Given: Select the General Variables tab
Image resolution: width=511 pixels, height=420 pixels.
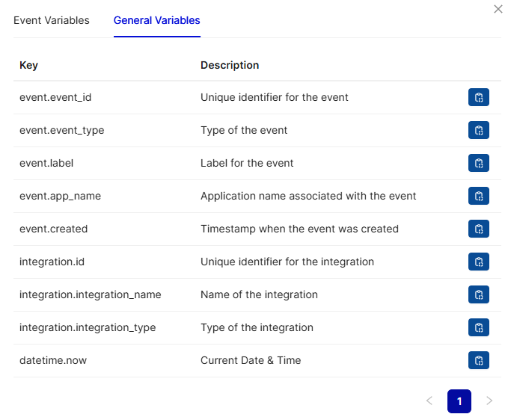Looking at the screenshot, I should tap(156, 20).
